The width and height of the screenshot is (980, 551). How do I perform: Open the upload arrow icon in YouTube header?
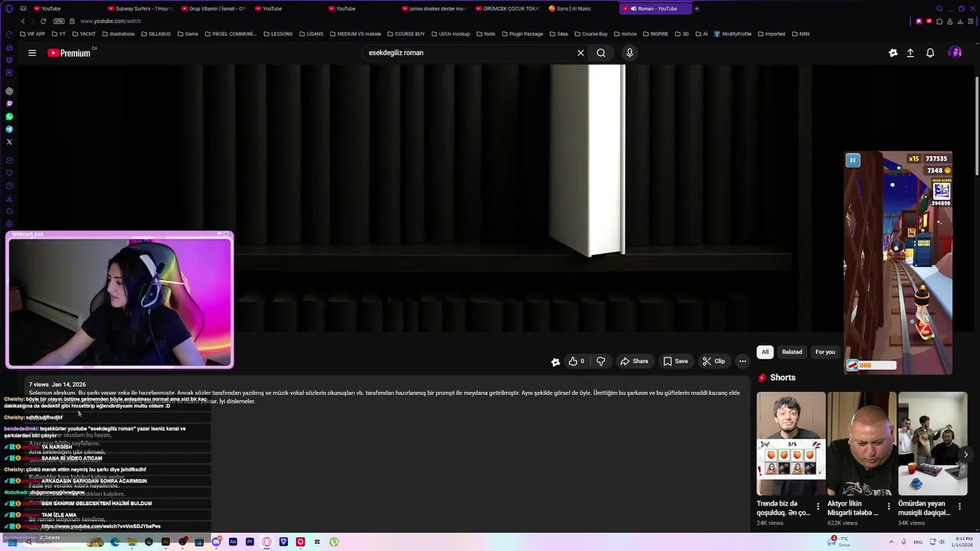coord(910,53)
